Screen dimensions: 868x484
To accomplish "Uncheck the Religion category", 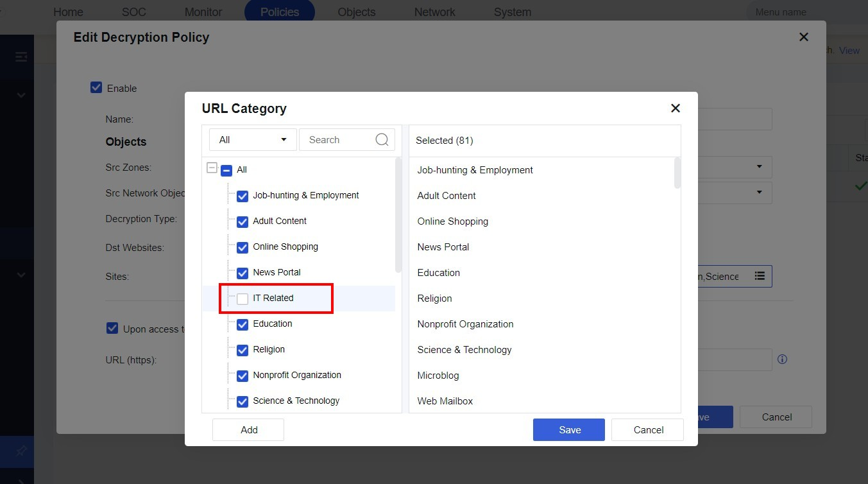I will 243,350.
